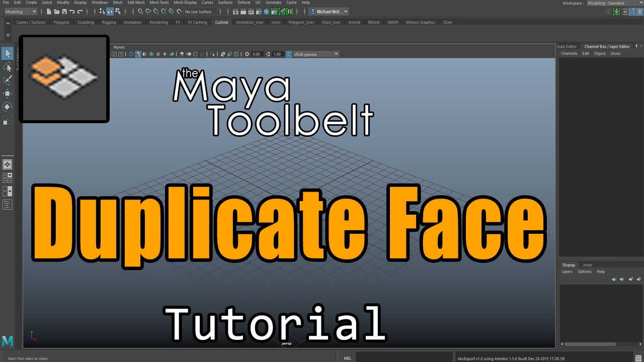Toggle smooth shade all in panel toolbar
Image resolution: width=644 pixels, height=362 pixels.
pyautogui.click(x=138, y=54)
